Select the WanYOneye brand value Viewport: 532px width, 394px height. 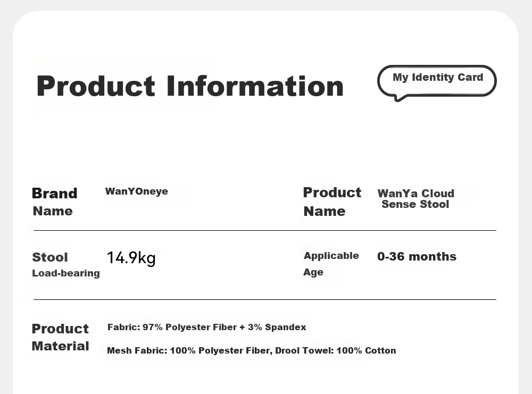tap(136, 191)
